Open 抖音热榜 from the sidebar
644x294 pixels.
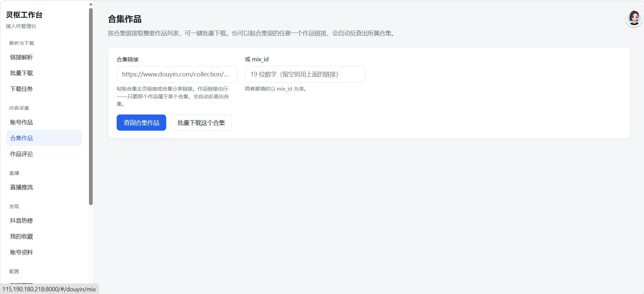pyautogui.click(x=44, y=221)
